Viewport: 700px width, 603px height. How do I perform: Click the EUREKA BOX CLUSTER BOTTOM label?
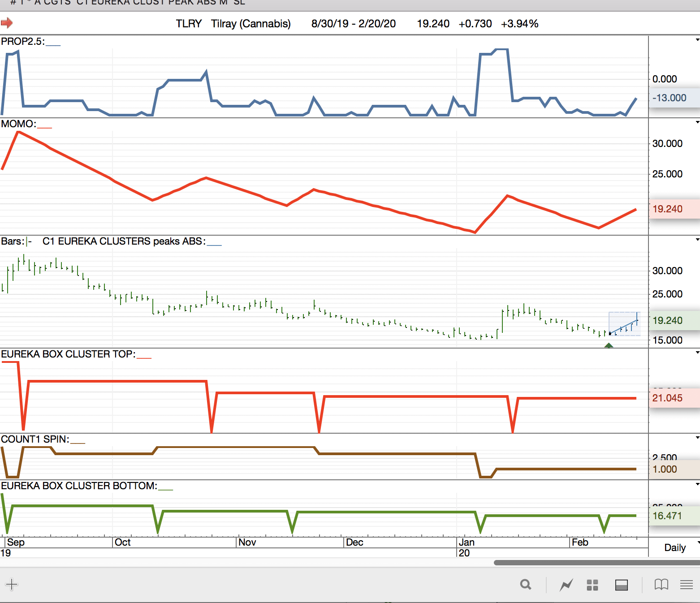pyautogui.click(x=79, y=486)
